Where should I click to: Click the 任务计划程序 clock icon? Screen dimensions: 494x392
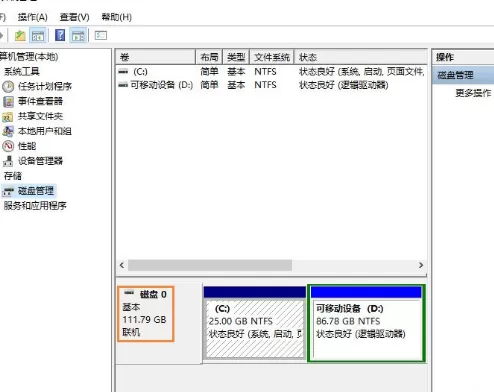click(x=8, y=87)
